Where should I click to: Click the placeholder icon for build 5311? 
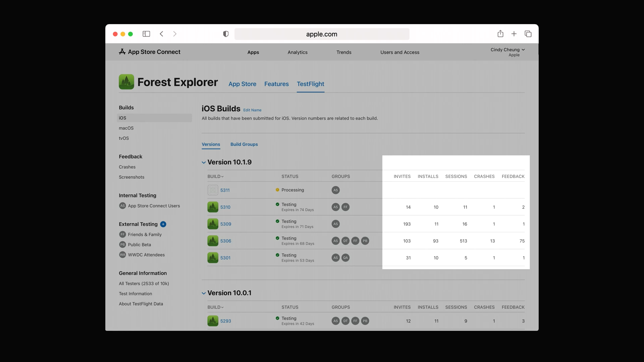pos(213,190)
